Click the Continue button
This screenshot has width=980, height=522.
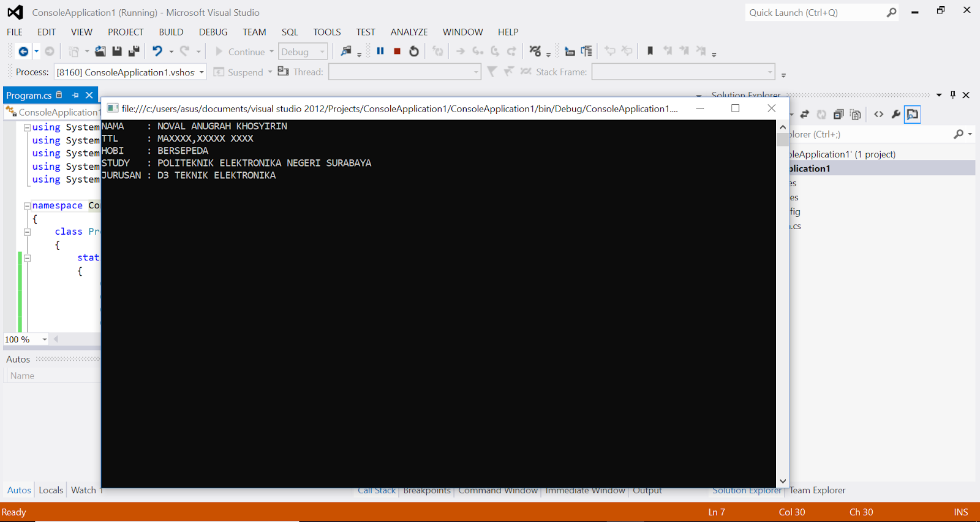coord(239,52)
